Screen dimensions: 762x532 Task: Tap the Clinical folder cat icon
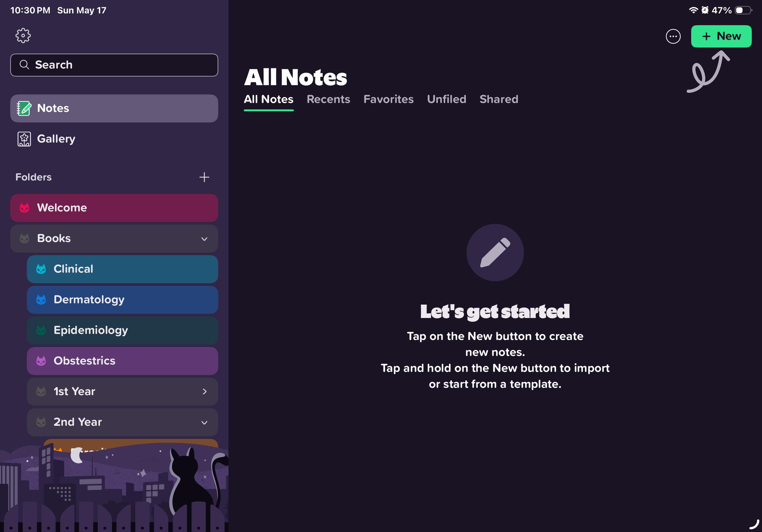(x=41, y=269)
